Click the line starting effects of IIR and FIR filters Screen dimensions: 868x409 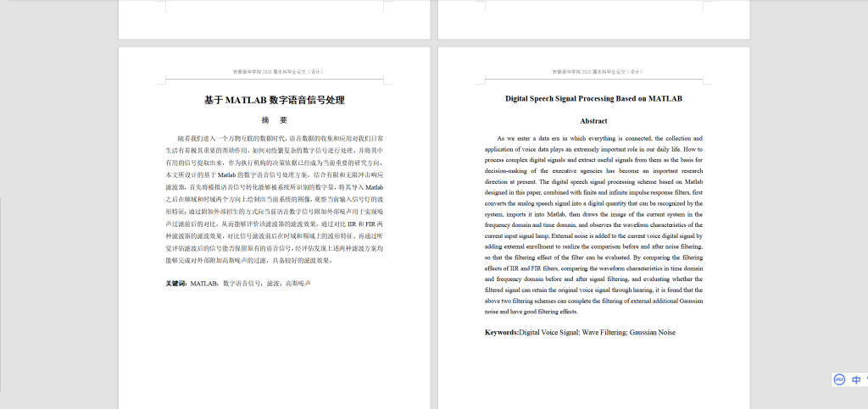tap(594, 268)
